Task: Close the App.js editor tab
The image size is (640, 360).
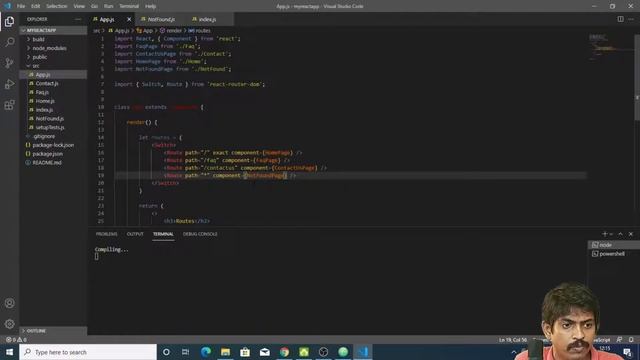Action: coord(129,19)
